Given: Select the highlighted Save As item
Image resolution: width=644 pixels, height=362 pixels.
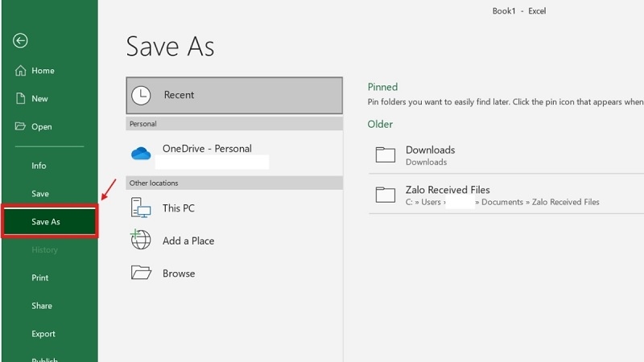Looking at the screenshot, I should (50, 222).
